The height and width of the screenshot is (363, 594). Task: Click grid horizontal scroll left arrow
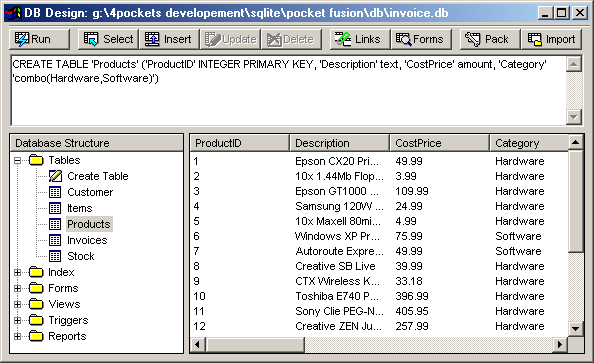[x=197, y=344]
